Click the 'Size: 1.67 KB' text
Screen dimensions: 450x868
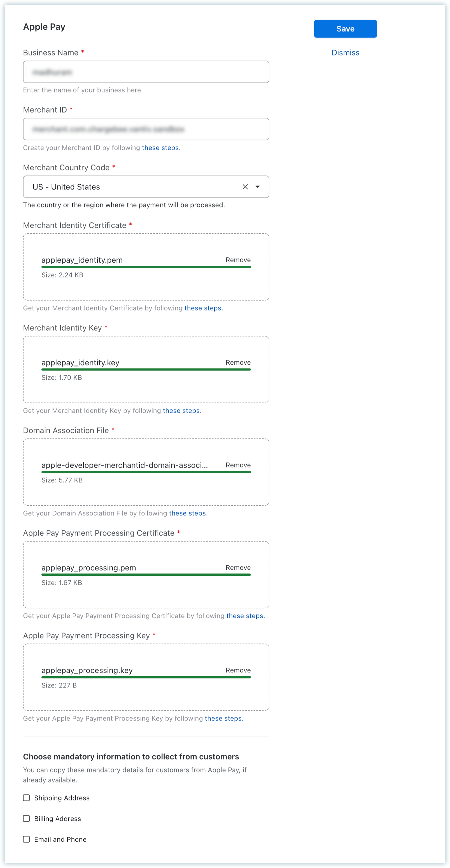pyautogui.click(x=62, y=583)
